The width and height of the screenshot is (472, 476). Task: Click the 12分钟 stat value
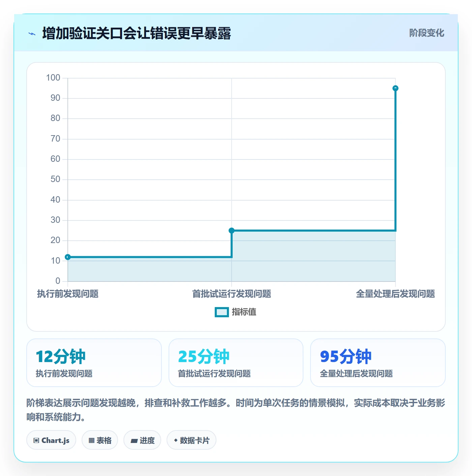pyautogui.click(x=61, y=357)
